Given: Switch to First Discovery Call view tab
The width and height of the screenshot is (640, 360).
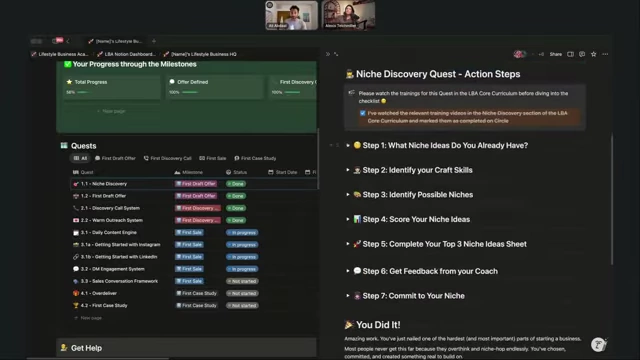Looking at the screenshot, I should (x=167, y=158).
